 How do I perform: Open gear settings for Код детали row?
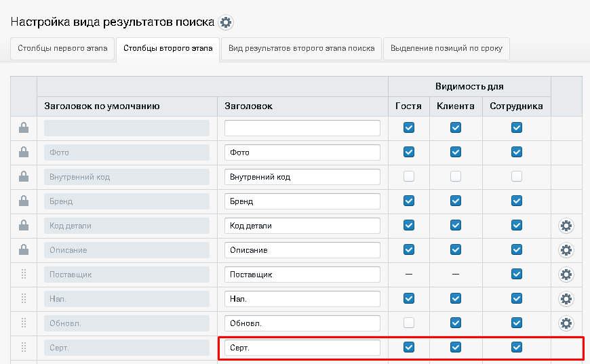pyautogui.click(x=566, y=226)
